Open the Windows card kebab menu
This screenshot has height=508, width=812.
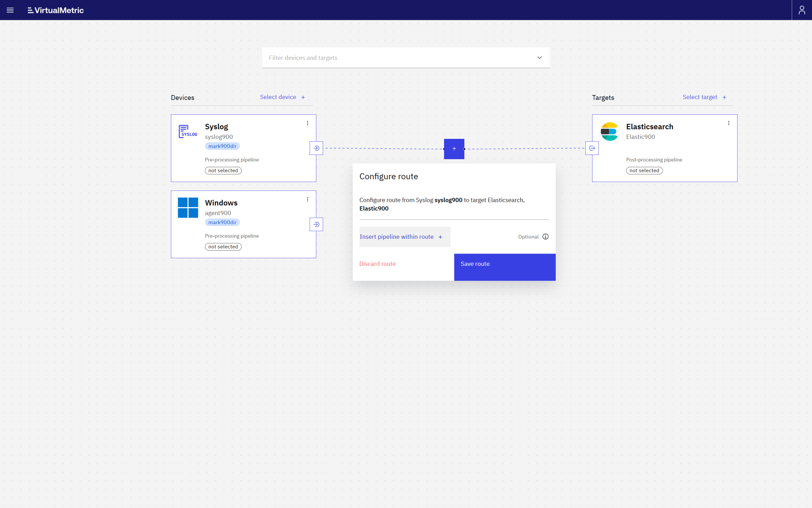(x=307, y=199)
